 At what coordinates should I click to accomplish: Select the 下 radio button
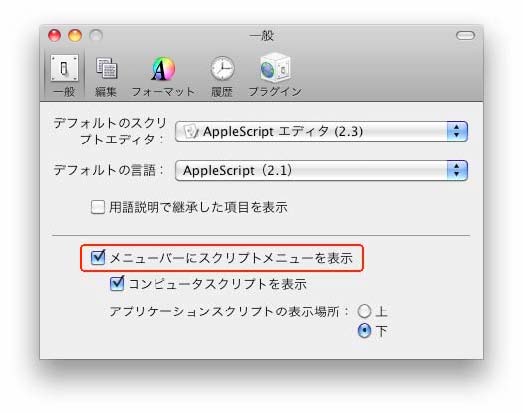[x=364, y=331]
